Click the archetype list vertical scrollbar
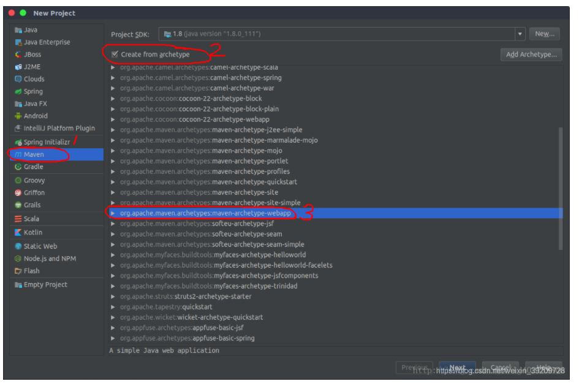 point(561,189)
